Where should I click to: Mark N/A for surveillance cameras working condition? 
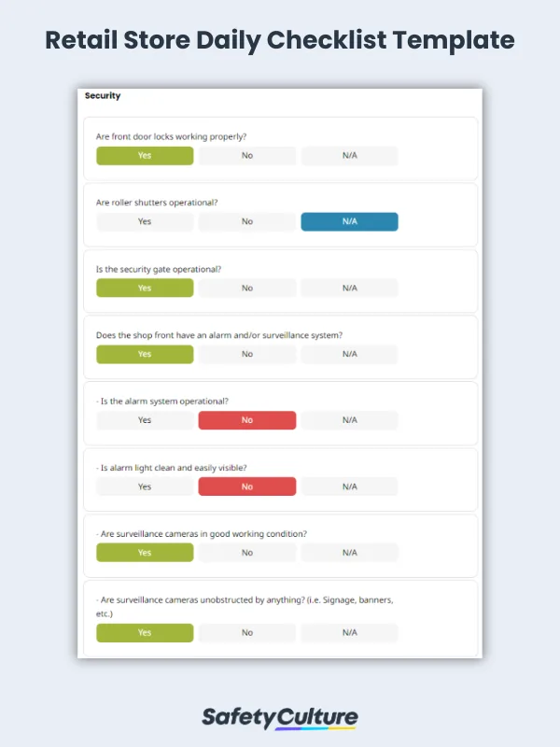pyautogui.click(x=349, y=552)
